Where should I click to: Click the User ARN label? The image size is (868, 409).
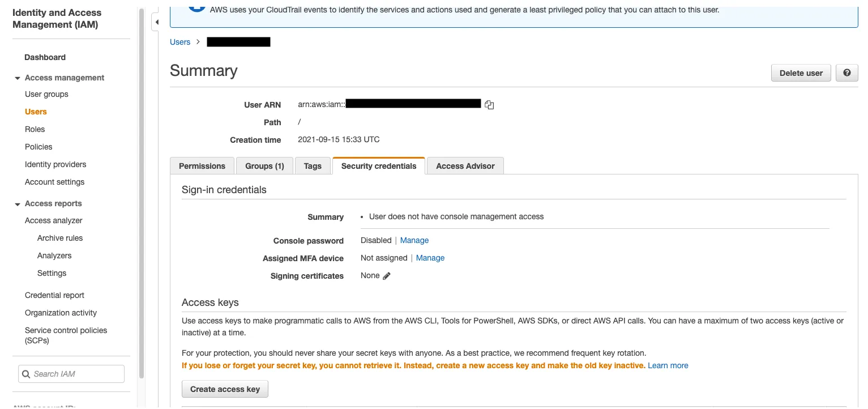pos(262,105)
